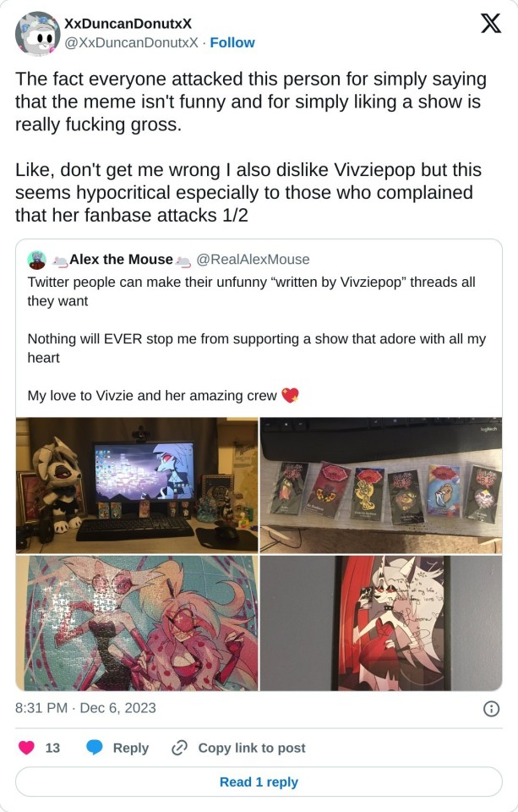Open the XxDuncanDonutxX display name
Screen dimensions: 518x812
(x=128, y=24)
